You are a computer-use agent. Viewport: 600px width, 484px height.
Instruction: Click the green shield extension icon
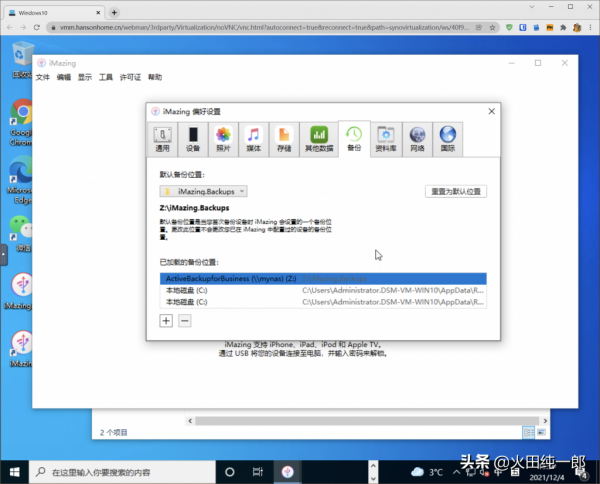point(509,27)
